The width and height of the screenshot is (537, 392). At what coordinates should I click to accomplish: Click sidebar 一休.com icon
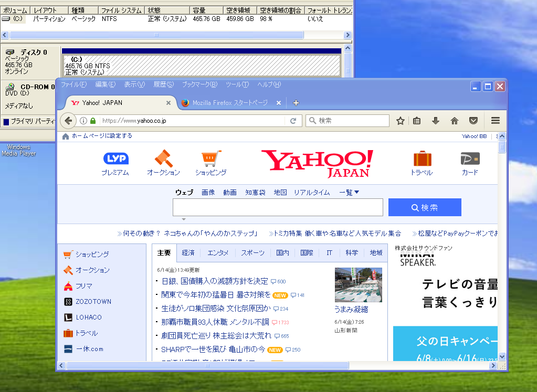(x=68, y=349)
